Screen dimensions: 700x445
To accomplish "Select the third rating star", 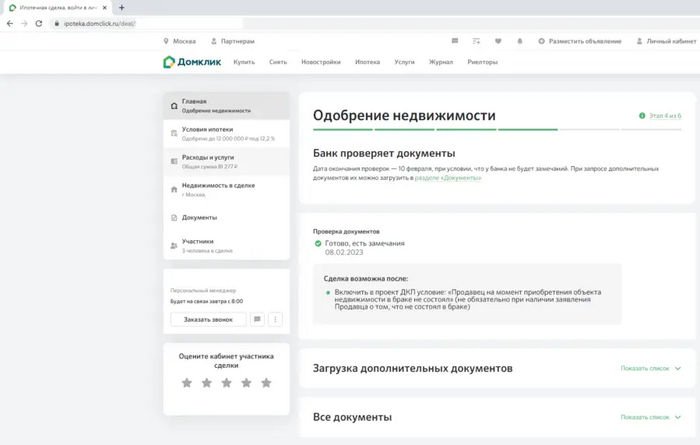I will (226, 383).
